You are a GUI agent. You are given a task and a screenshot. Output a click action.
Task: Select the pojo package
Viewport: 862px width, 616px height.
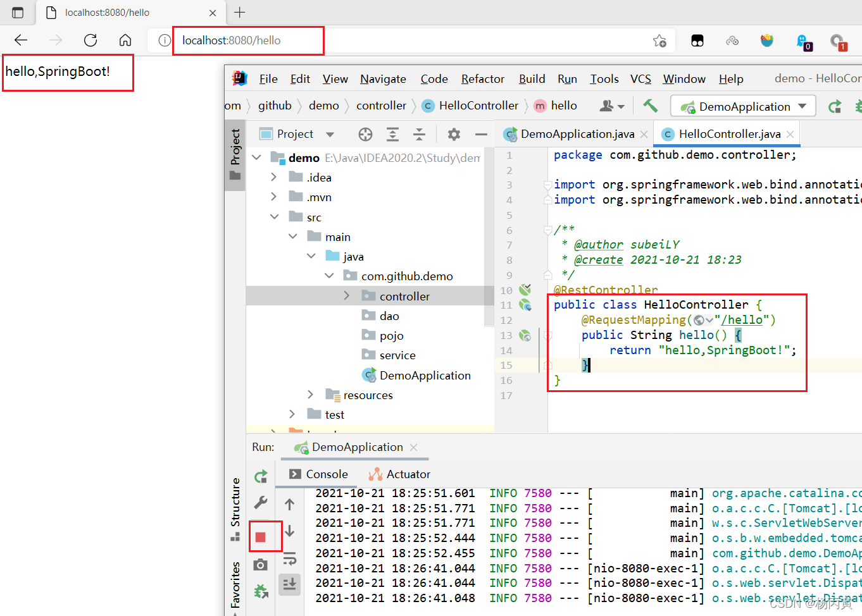point(382,335)
